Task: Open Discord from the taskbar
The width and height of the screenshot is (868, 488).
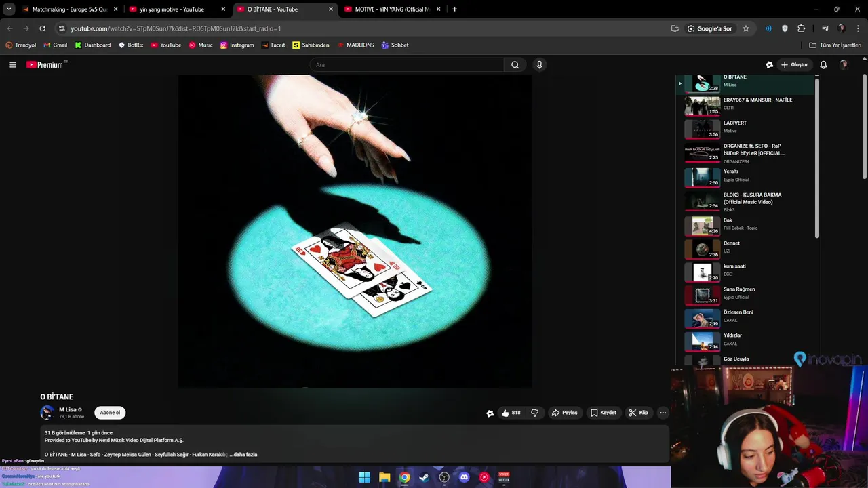Action: pyautogui.click(x=464, y=477)
